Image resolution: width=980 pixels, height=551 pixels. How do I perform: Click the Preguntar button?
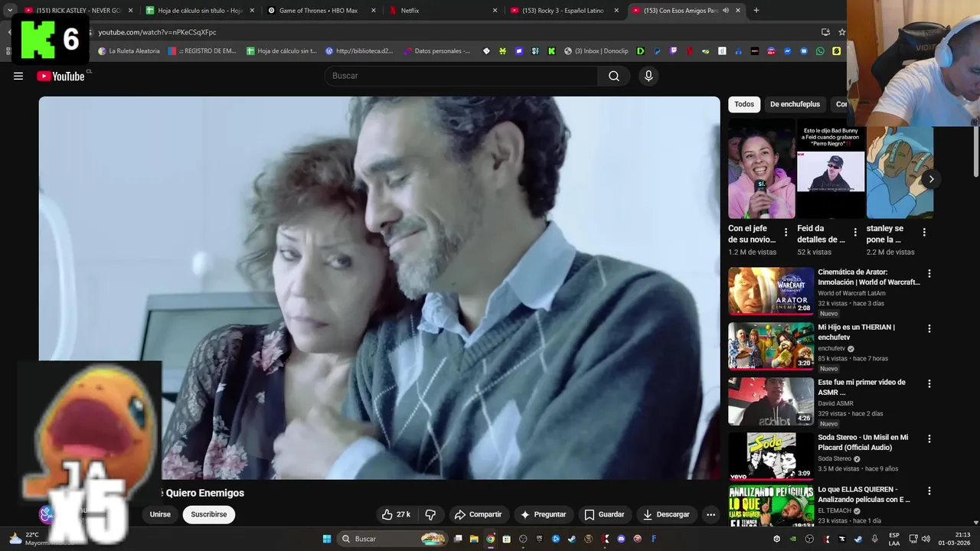coord(543,514)
